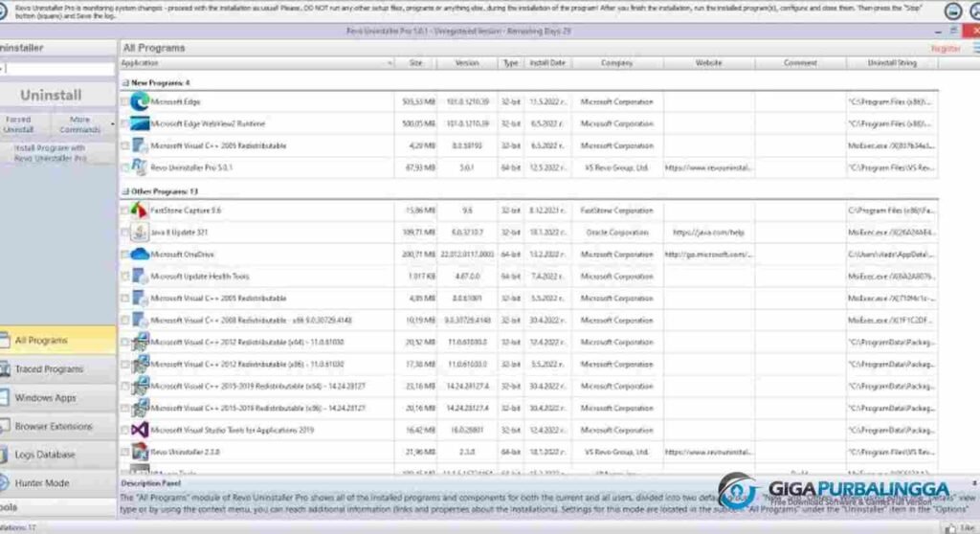Tick the Java 8 Update 321 checkbox

point(125,233)
